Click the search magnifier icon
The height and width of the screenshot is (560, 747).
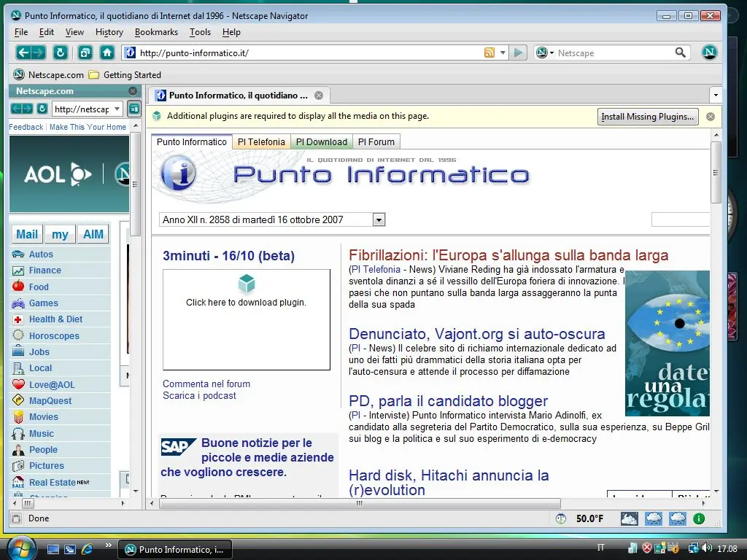pyautogui.click(x=681, y=52)
